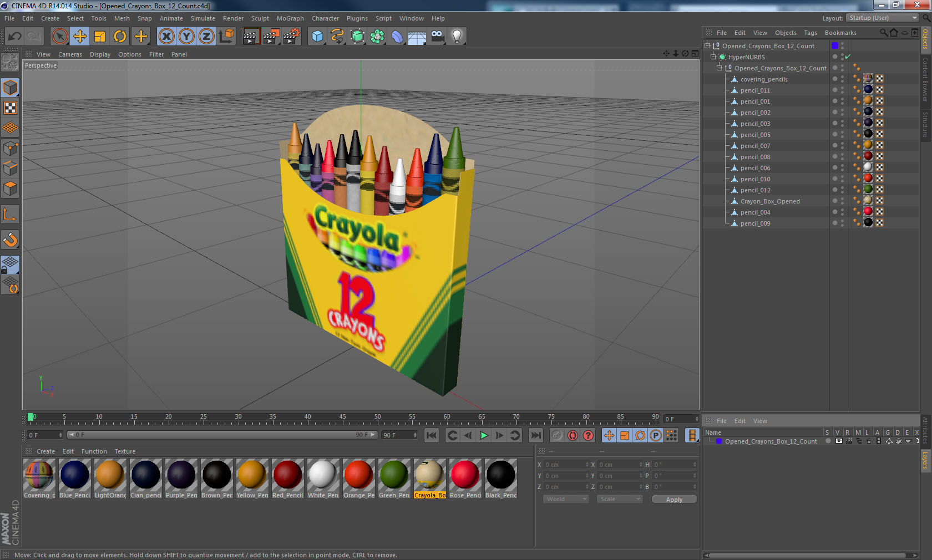Toggle Y axis lock

(186, 37)
